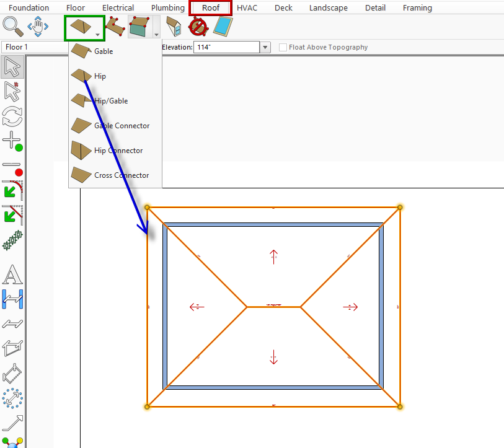Click the add point plus tool
504x448 pixels.
click(x=12, y=141)
